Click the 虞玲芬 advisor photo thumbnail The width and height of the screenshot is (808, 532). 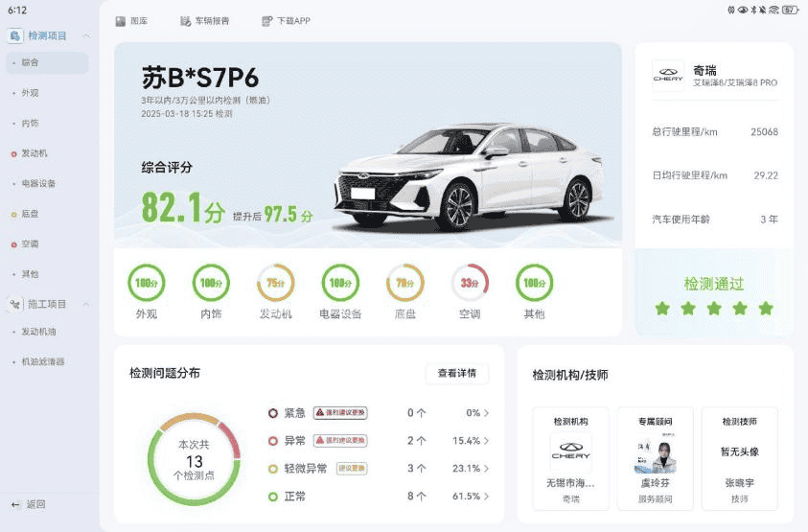click(x=656, y=453)
